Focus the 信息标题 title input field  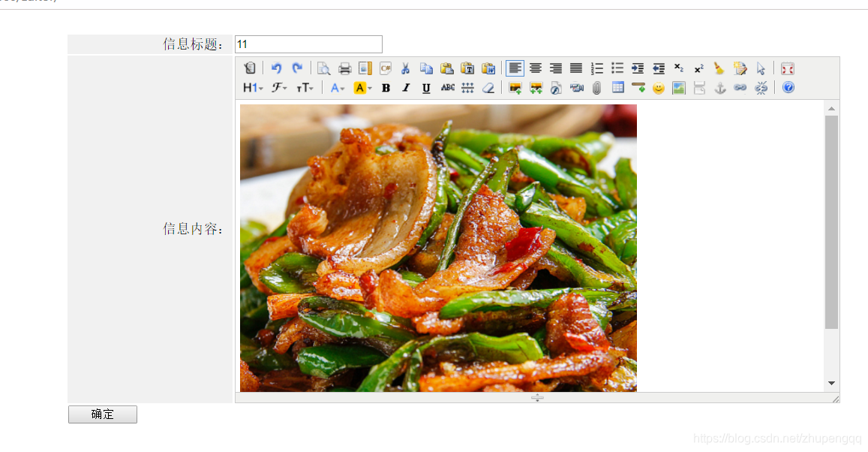pos(308,44)
